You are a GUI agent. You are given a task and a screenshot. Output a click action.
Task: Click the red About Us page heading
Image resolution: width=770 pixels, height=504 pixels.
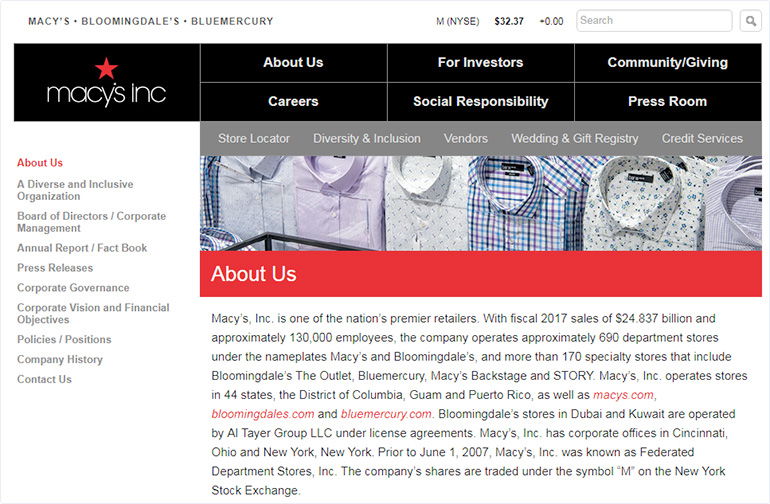(254, 274)
